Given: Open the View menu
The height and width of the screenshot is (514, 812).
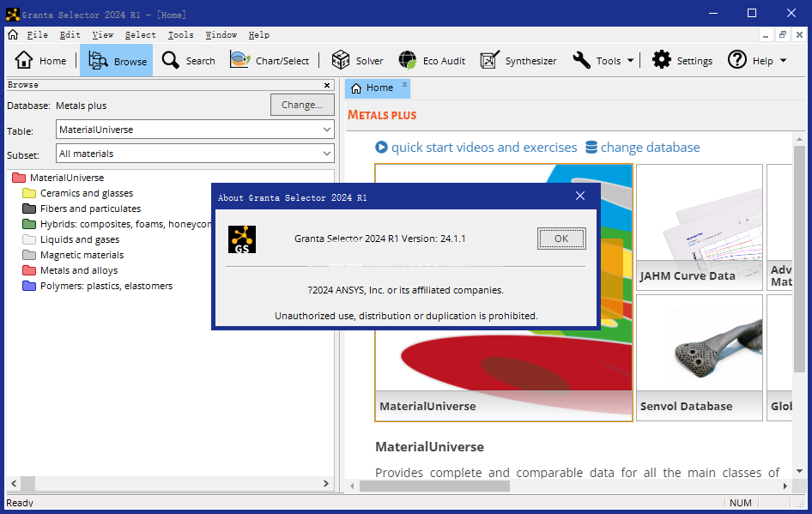Looking at the screenshot, I should (102, 34).
